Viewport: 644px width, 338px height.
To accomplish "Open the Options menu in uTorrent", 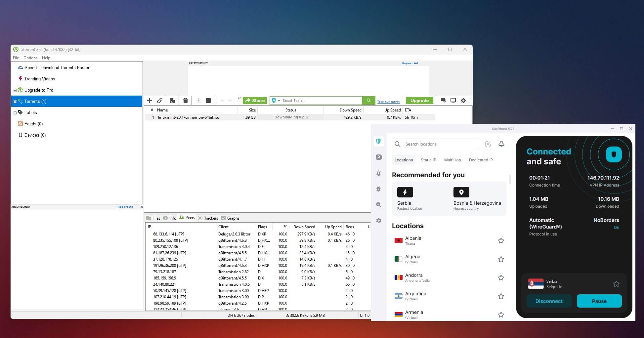I will (x=30, y=58).
